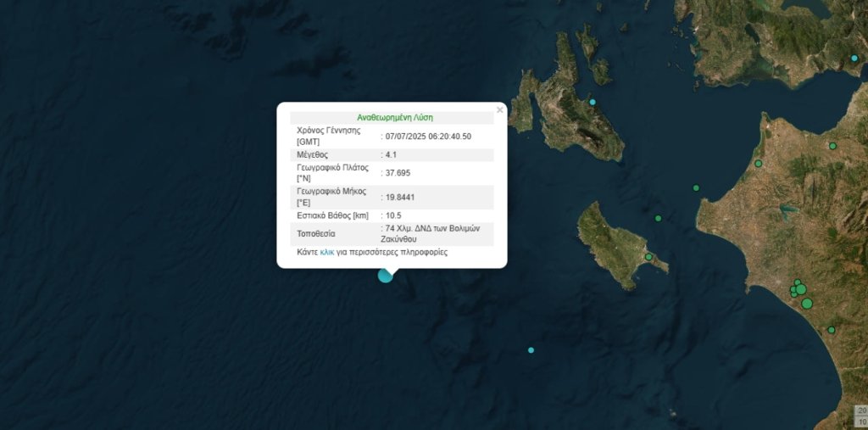868x430 pixels.
Task: Click the latitude value 37.695
Action: [398, 173]
